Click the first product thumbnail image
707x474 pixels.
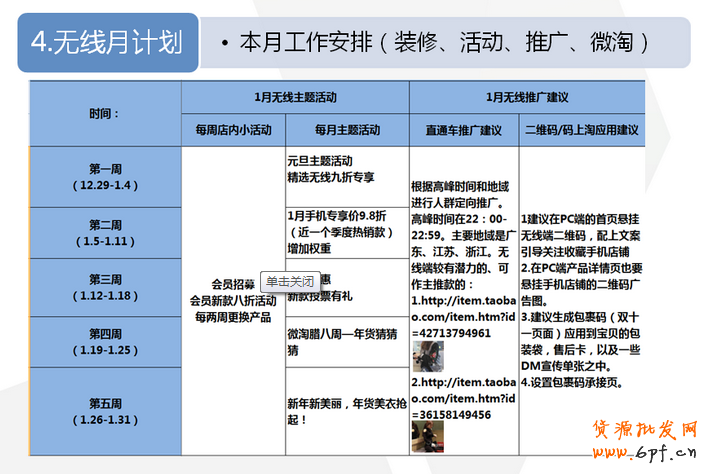pos(428,356)
